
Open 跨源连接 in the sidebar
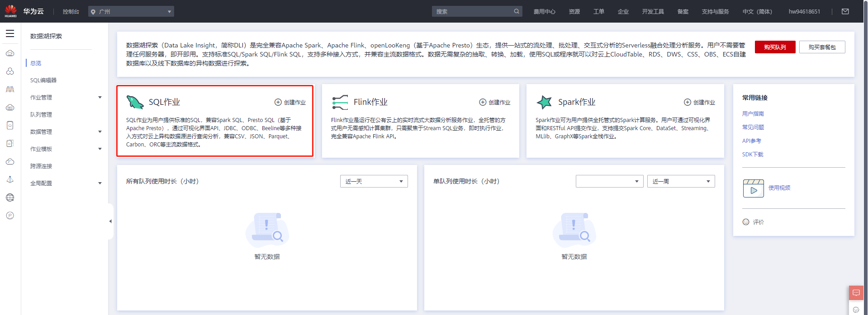click(x=41, y=166)
